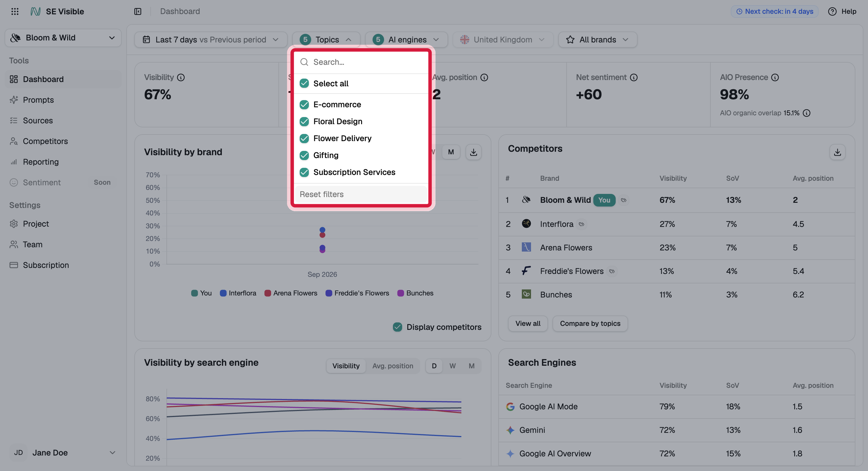Click Reset filters in Topics dropdown
Screen dimensions: 868x471
point(361,194)
